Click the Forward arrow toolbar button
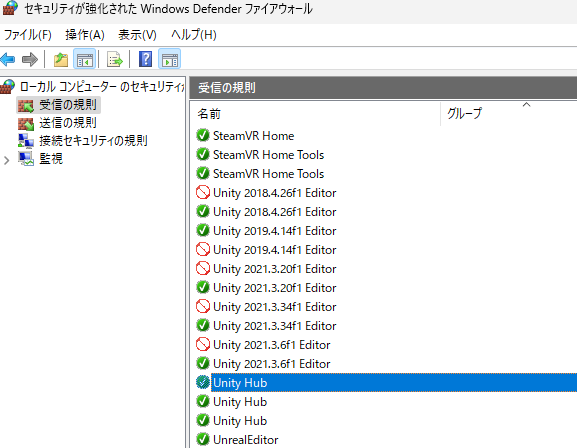Screen dimensions: 577x448 point(30,59)
